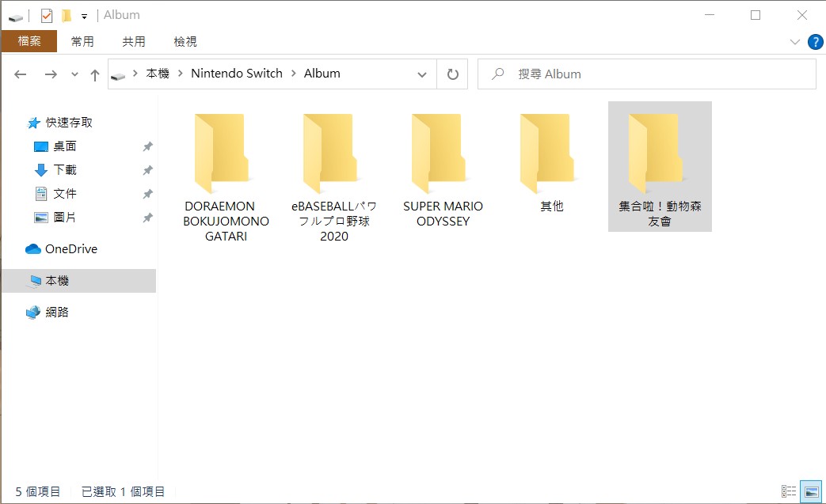Switch to details view in status bar
The height and width of the screenshot is (504, 826).
coord(789,491)
